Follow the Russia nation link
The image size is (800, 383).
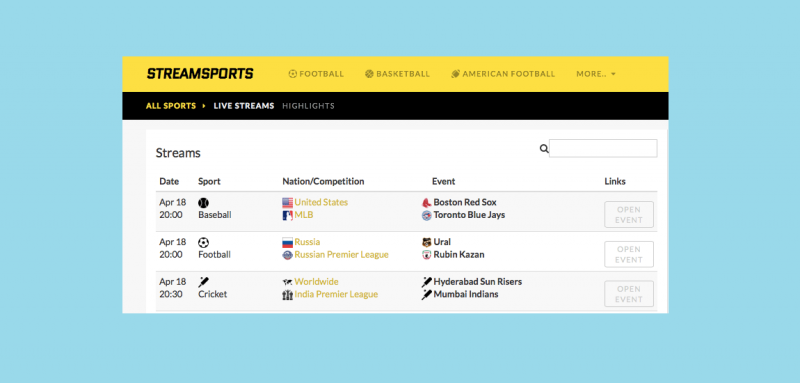307,242
